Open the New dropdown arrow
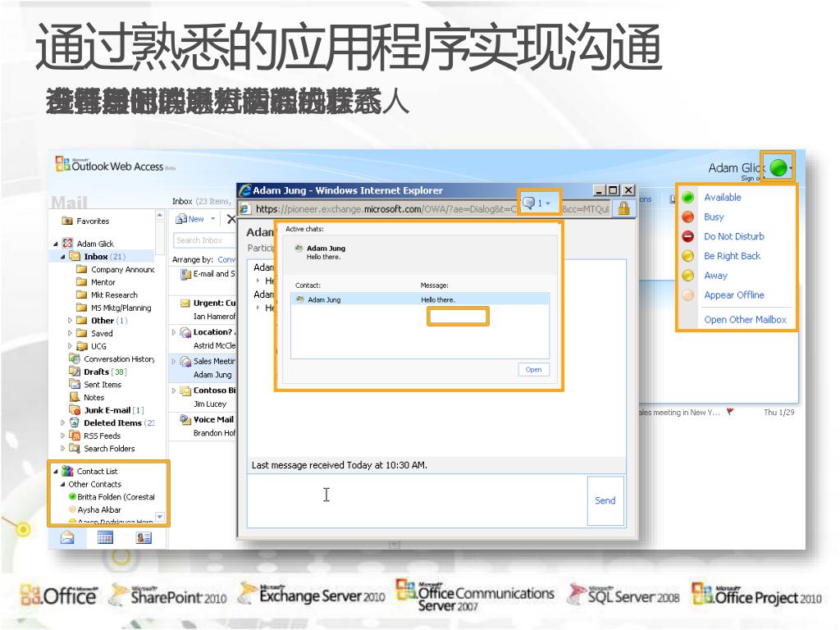Viewport: 840px width, 630px height. point(212,218)
